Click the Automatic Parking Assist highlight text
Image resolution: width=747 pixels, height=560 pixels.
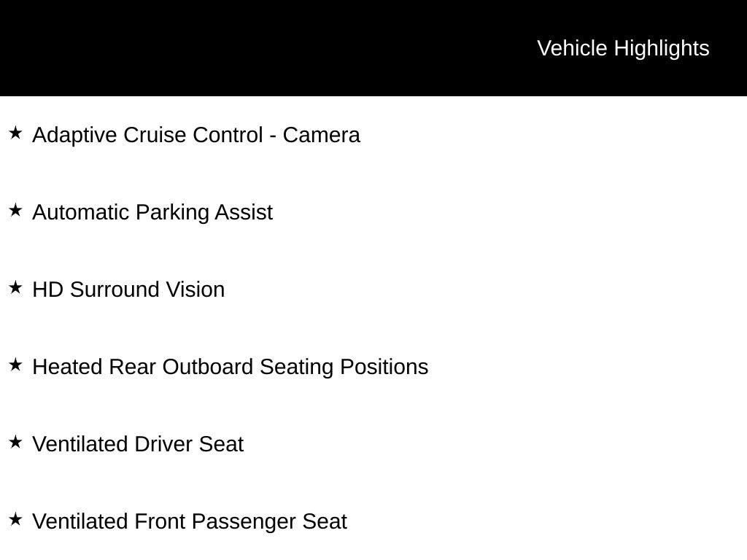click(x=152, y=212)
